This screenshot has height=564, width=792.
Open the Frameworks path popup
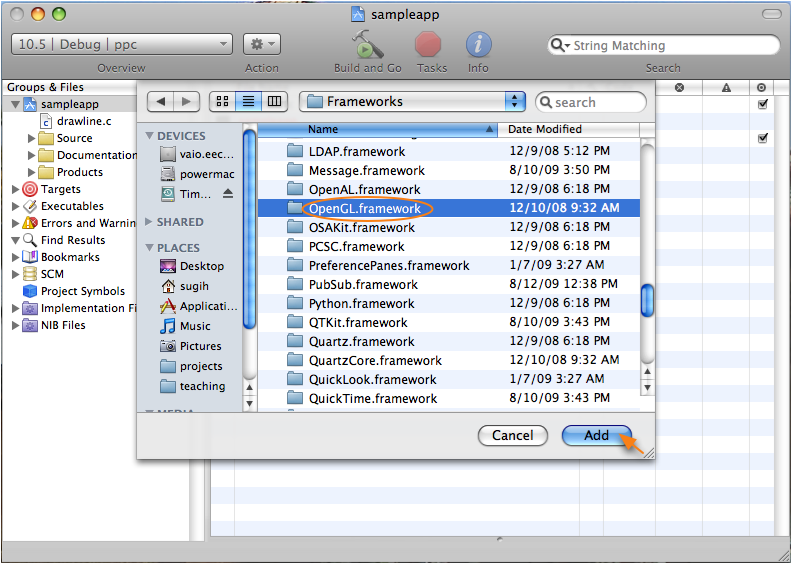tap(412, 101)
